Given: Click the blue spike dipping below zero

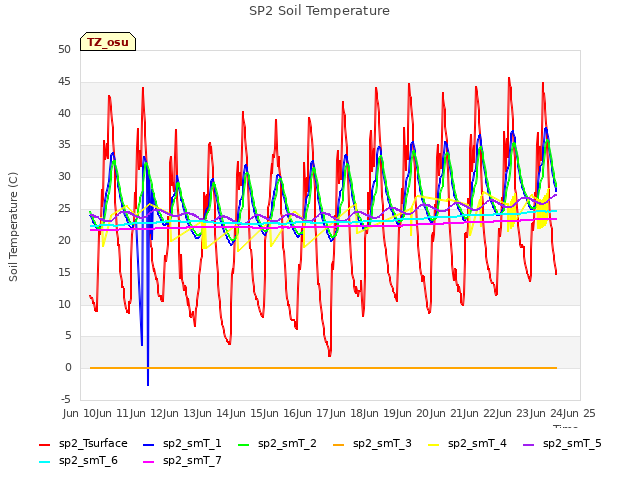Looking at the screenshot, I should tap(148, 376).
